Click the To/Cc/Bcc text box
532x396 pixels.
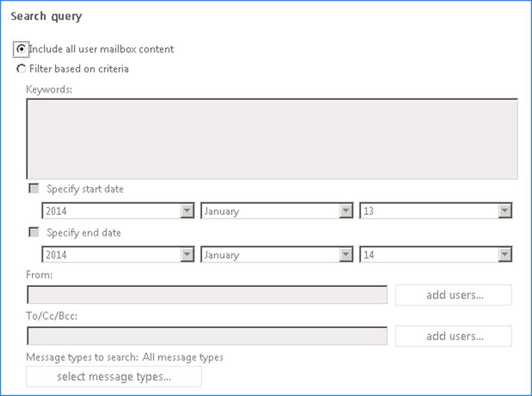tap(207, 336)
